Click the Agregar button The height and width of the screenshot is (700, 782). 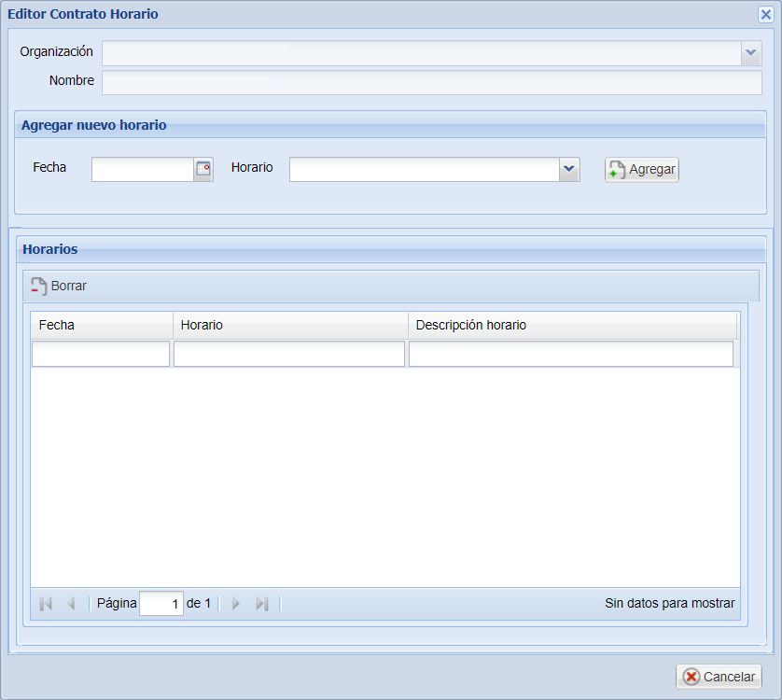coord(642,170)
